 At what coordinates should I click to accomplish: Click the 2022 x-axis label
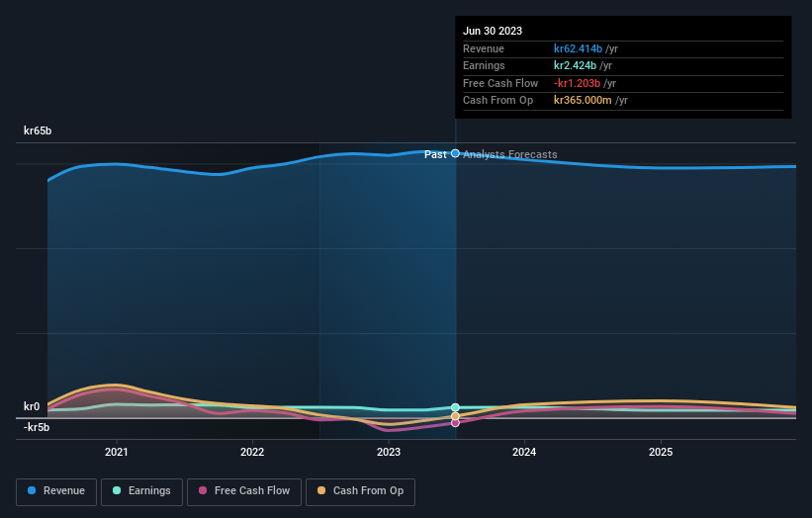point(252,452)
